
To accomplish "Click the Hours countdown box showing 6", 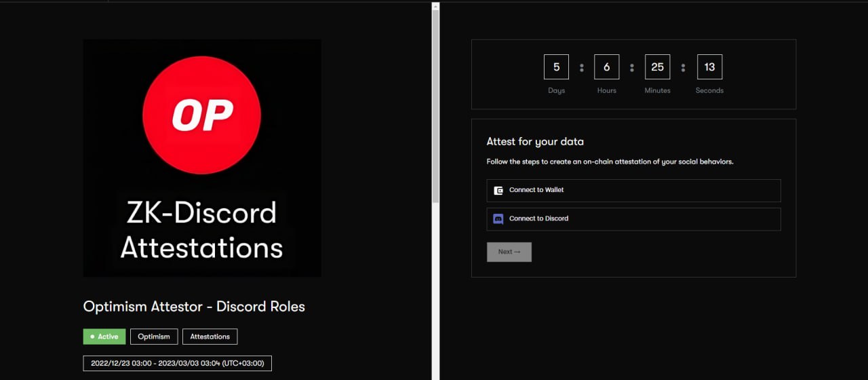I will click(606, 67).
